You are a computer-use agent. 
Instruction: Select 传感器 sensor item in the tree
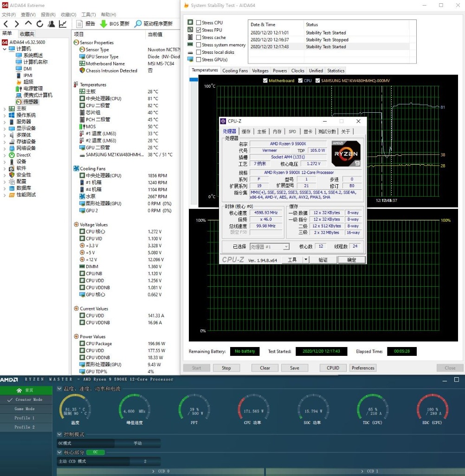pyautogui.click(x=27, y=102)
